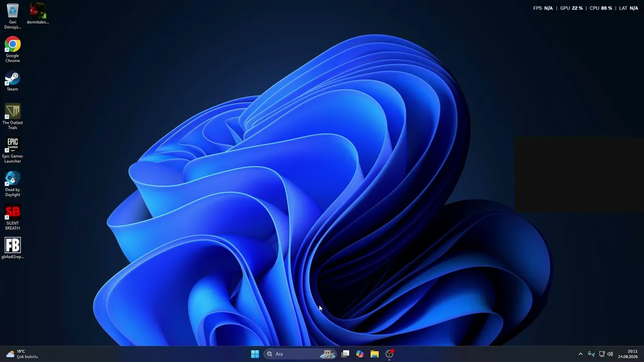Click the Ara search box in taskbar

click(300, 354)
